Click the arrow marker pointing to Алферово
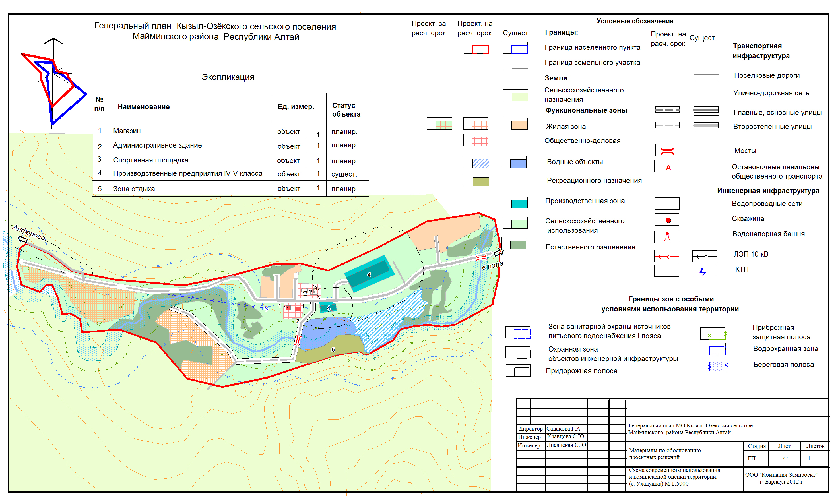This screenshot has height=504, width=840. 23,239
